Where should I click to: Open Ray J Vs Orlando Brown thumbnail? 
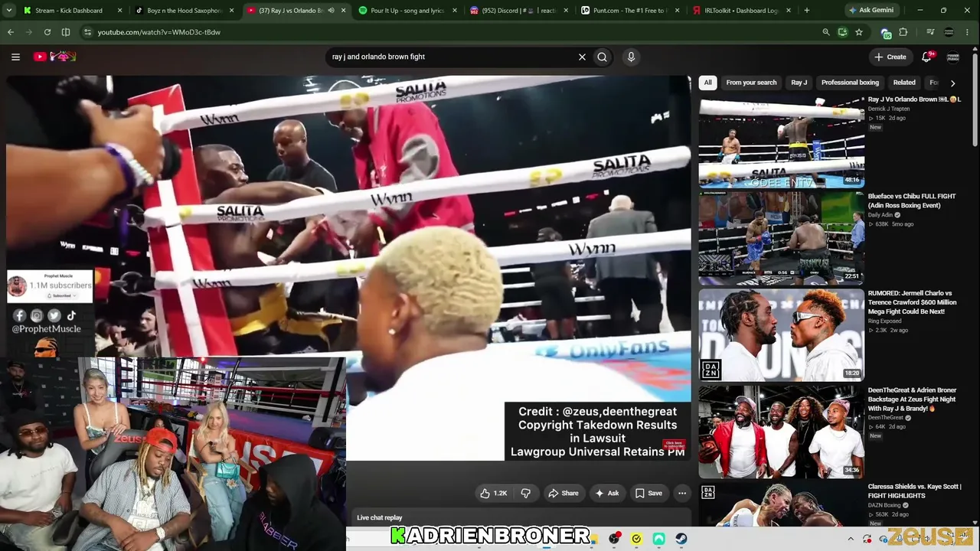coord(782,142)
